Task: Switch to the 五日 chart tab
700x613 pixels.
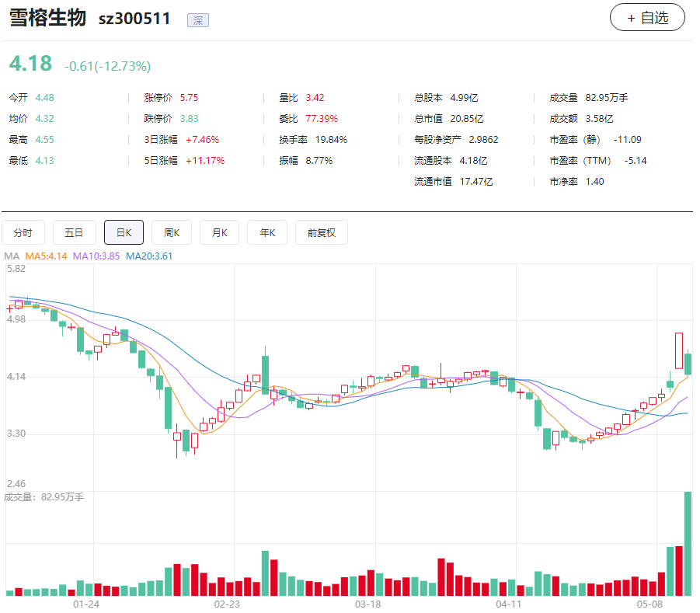Action: [74, 232]
